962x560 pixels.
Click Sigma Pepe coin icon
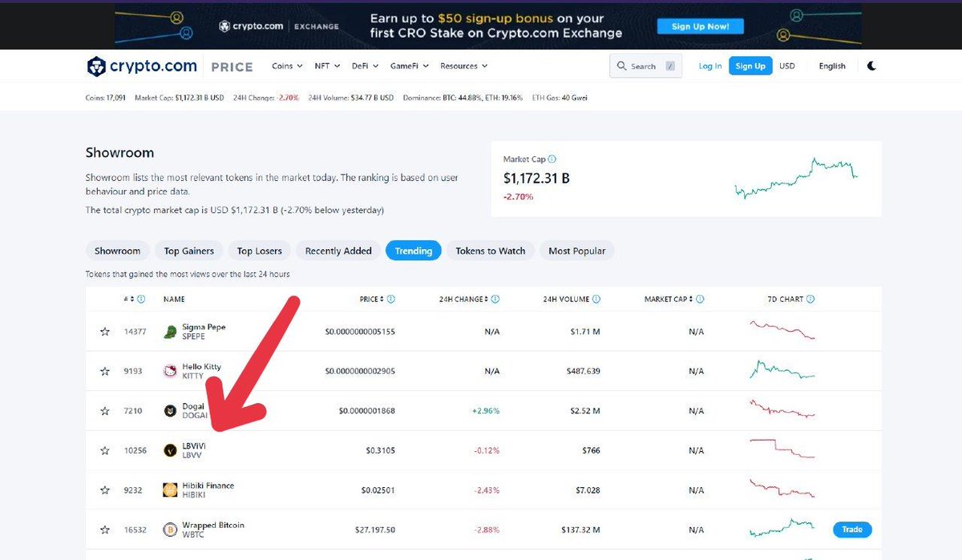coord(170,332)
